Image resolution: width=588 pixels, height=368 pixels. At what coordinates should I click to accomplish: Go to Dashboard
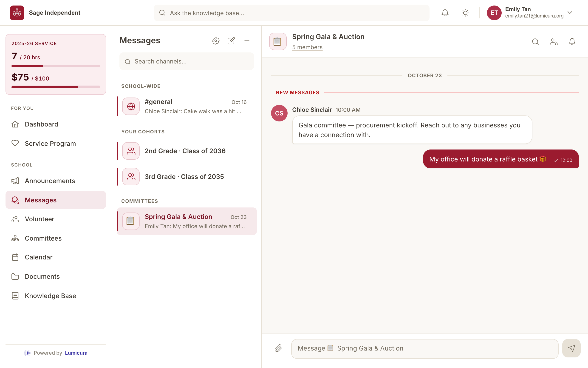(56, 124)
